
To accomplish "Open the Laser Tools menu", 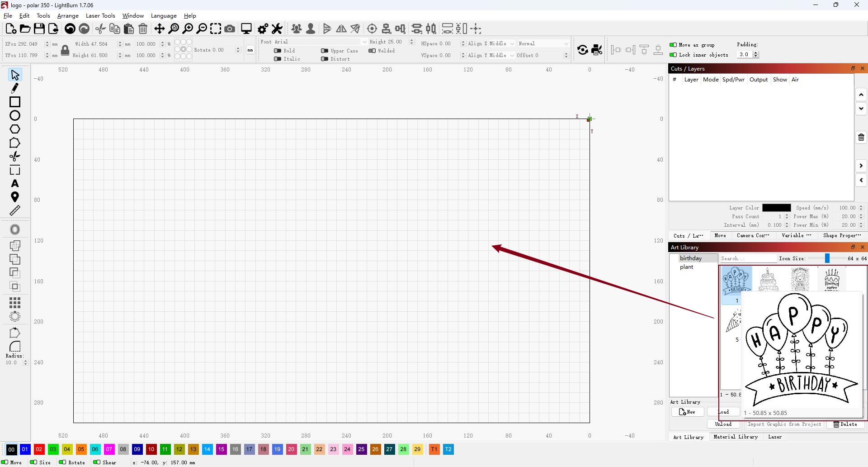I will click(100, 15).
